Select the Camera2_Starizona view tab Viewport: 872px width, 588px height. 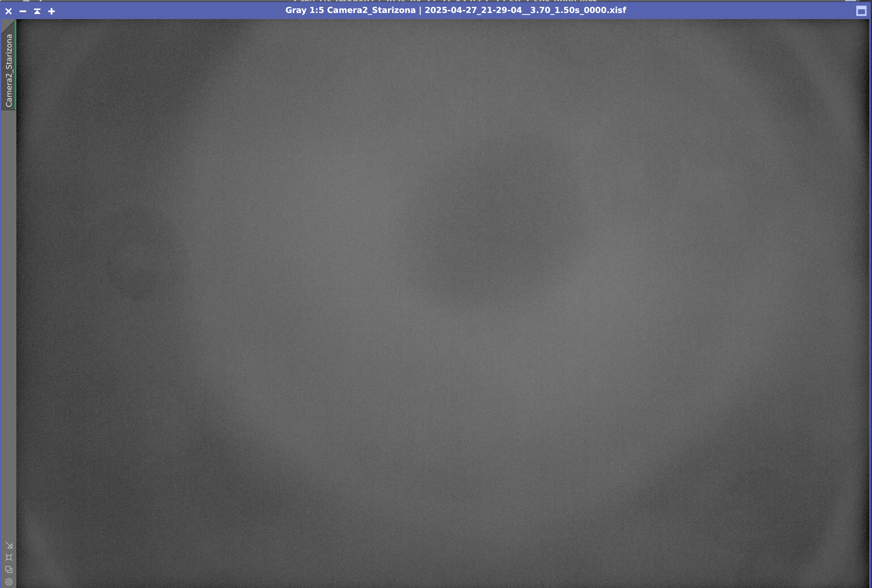[x=9, y=70]
